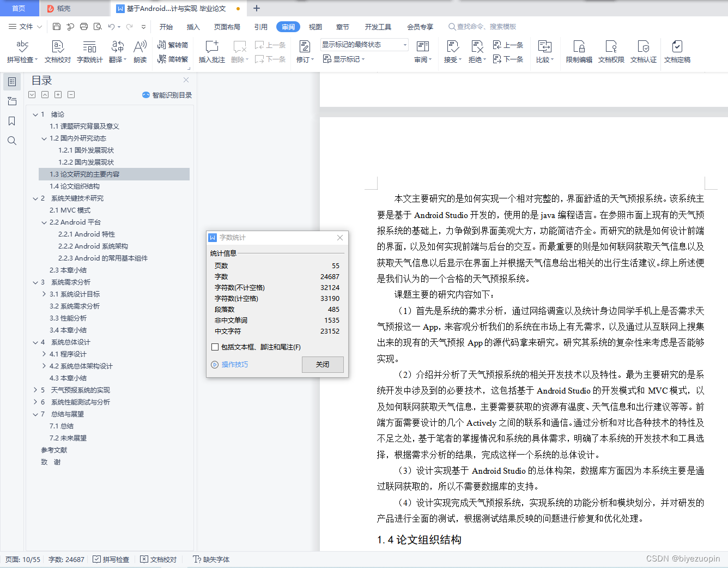Click the print icon in quick toolbar
This screenshot has height=568, width=728.
(x=84, y=26)
